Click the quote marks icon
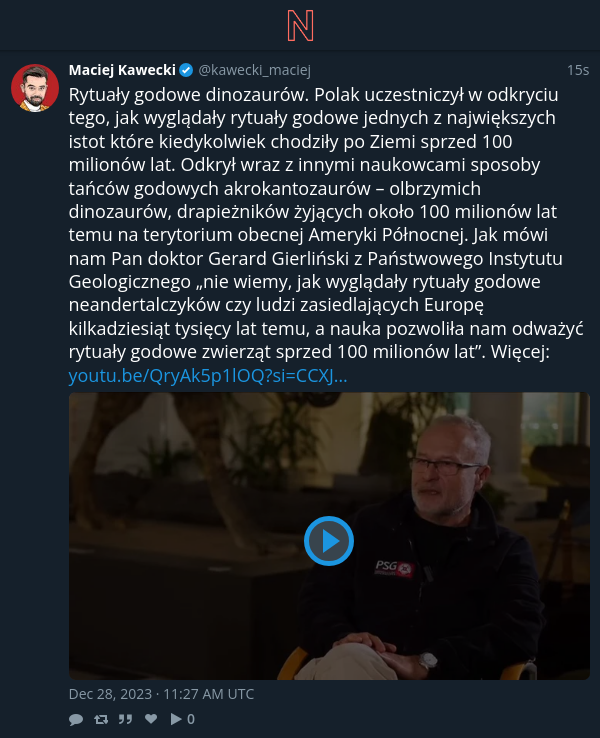The width and height of the screenshot is (600, 738). (125, 719)
